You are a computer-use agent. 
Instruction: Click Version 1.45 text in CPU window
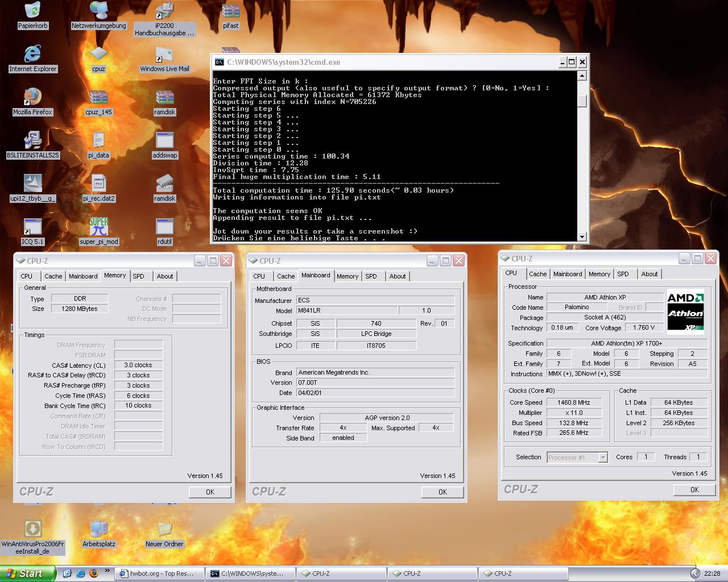689,473
